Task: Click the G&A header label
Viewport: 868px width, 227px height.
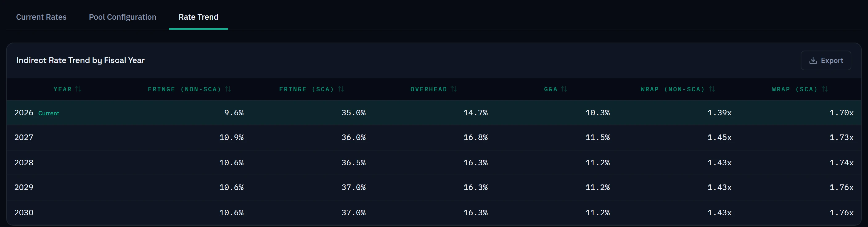Action: [x=551, y=89]
